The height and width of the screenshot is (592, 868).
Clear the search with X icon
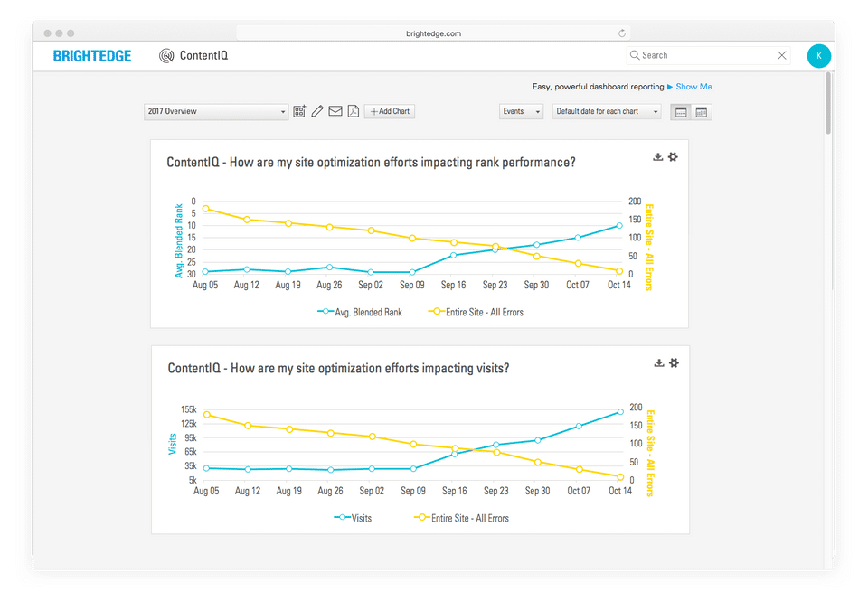click(x=781, y=55)
